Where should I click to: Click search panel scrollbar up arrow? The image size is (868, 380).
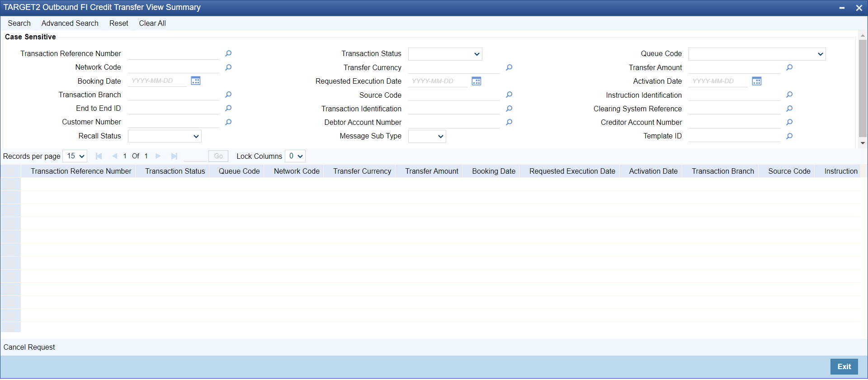pos(863,35)
